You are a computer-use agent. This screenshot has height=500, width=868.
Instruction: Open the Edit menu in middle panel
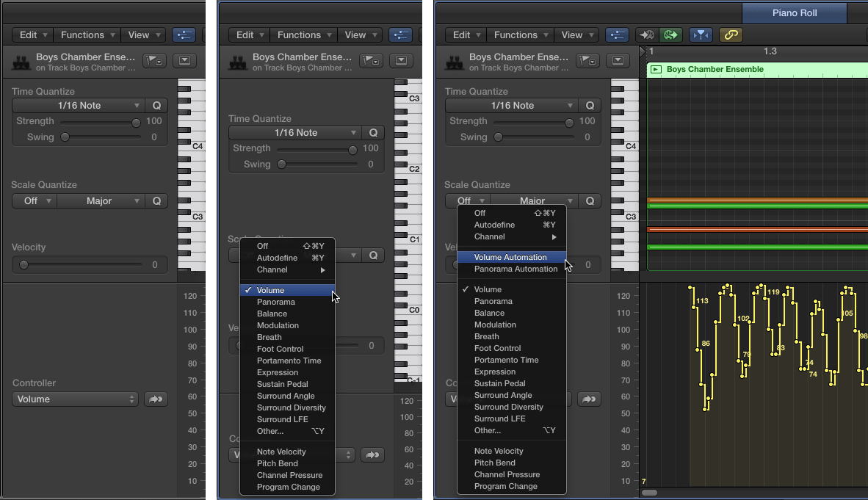[250, 35]
